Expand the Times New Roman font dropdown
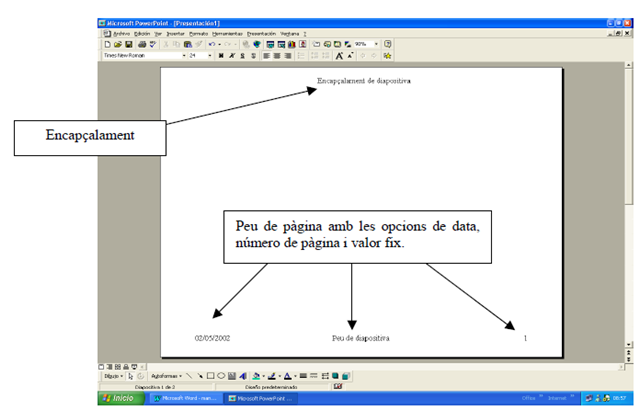This screenshot has width=642, height=414. 184,56
